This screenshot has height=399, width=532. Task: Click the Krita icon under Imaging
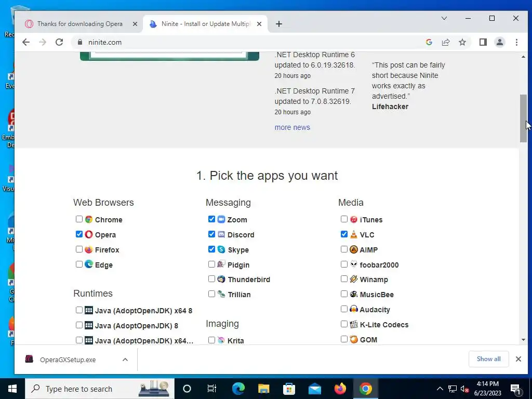click(221, 340)
